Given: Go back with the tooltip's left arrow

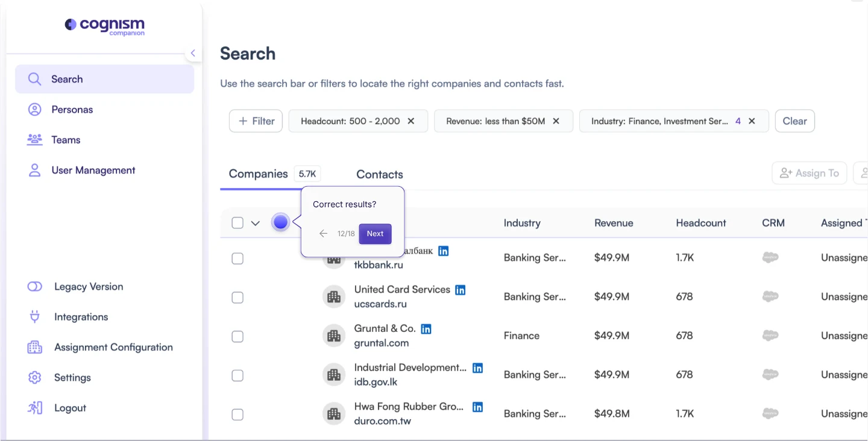Looking at the screenshot, I should (324, 234).
